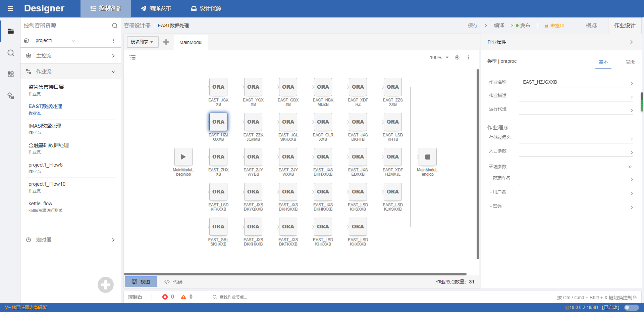
Task: Collapse the 作业属性 panel chevron
Action: click(x=631, y=42)
